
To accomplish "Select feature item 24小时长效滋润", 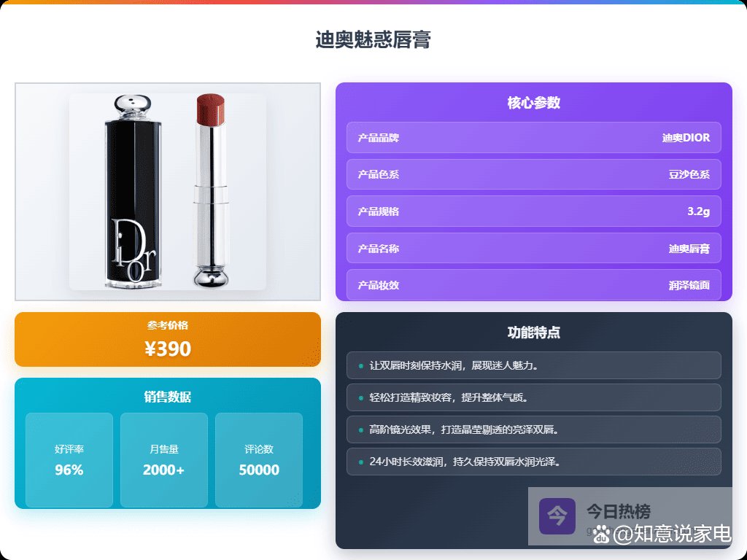I will [533, 462].
